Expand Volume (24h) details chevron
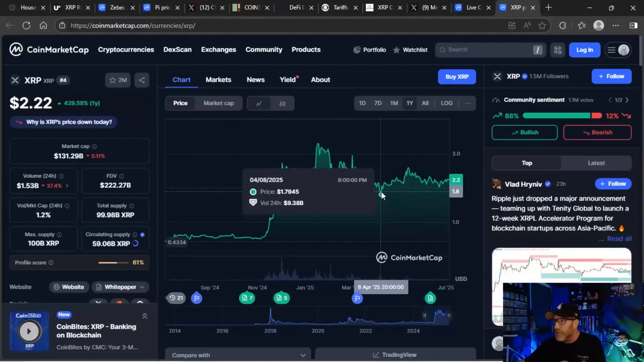This screenshot has height=362, width=644. [x=67, y=186]
